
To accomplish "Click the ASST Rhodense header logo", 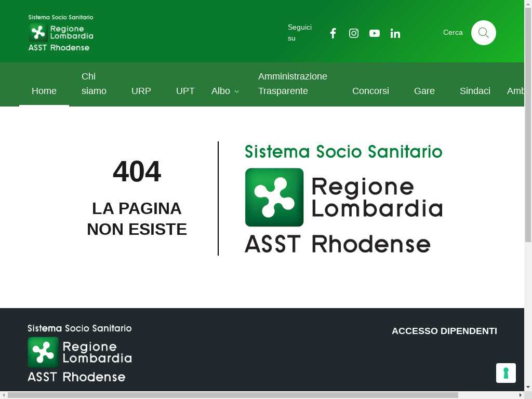I will tap(60, 33).
